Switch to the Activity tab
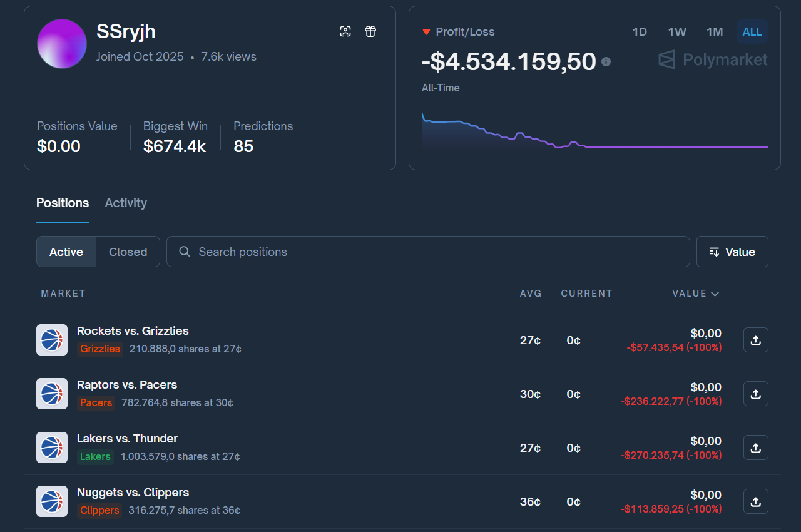Viewport: 801px width, 532px height. coord(125,203)
